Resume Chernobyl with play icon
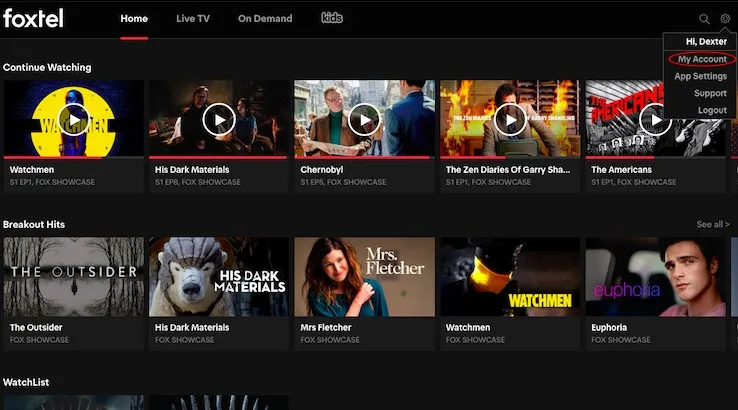 (x=364, y=120)
